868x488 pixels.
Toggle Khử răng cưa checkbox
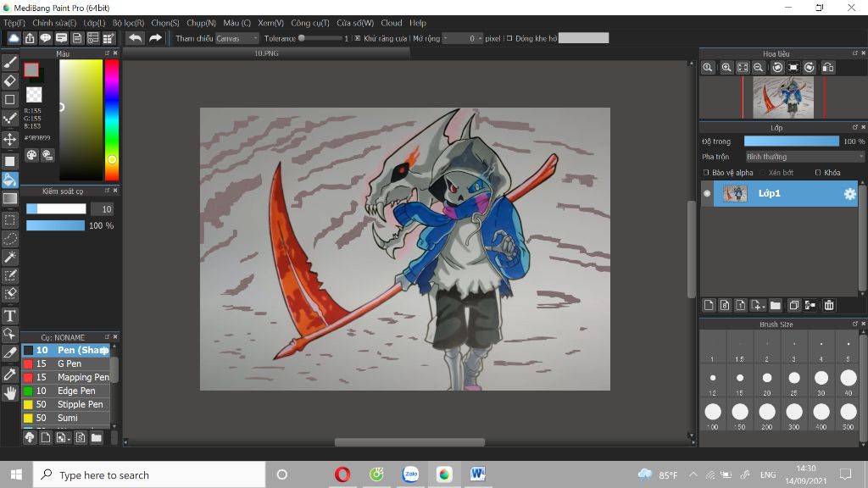pos(358,38)
